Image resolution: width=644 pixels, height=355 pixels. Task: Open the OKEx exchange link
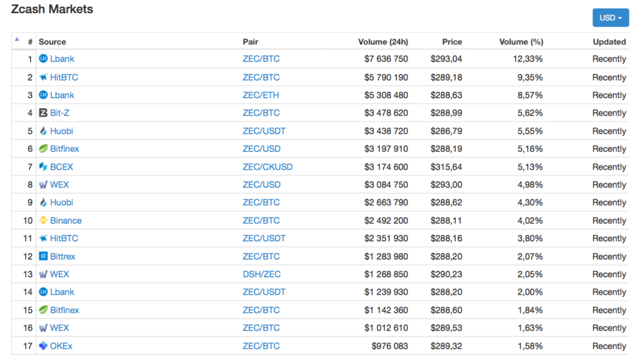click(61, 346)
